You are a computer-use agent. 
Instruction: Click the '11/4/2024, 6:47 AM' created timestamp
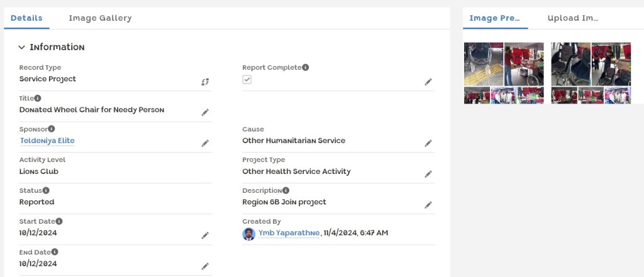tap(356, 233)
